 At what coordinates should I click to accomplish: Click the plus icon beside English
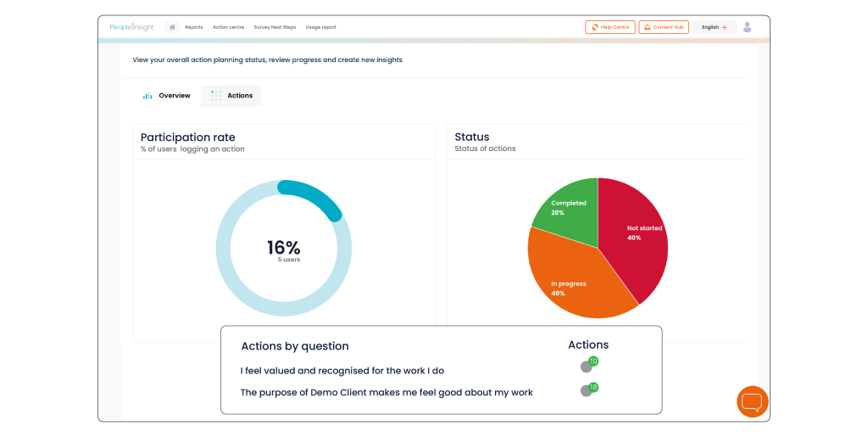725,27
